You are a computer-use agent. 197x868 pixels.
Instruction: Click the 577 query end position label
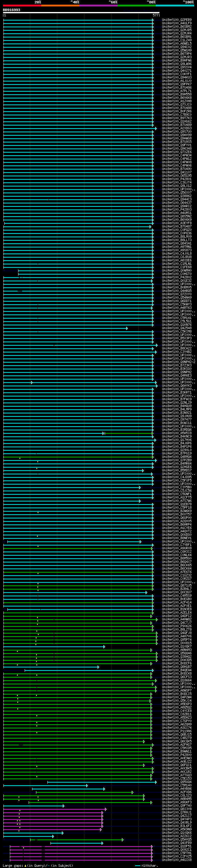(x=155, y=15)
